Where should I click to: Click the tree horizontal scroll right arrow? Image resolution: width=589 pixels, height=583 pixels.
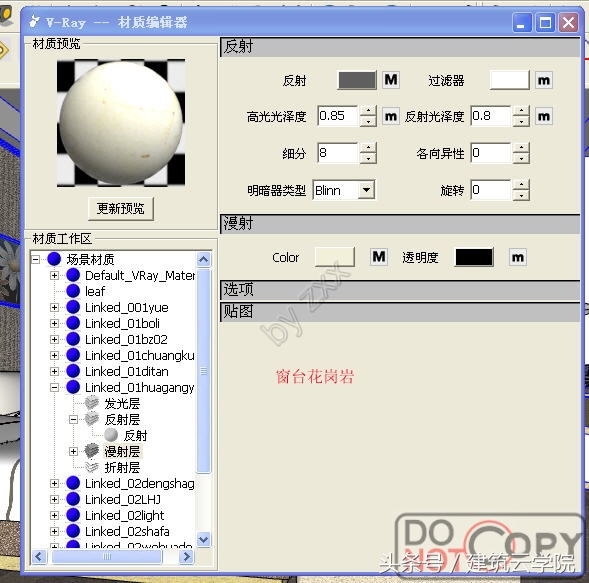coord(186,556)
